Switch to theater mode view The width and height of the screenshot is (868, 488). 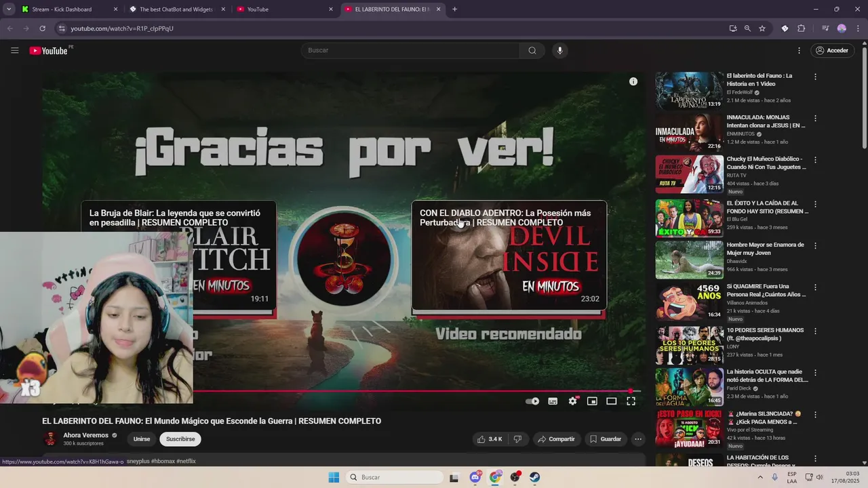[x=611, y=401]
